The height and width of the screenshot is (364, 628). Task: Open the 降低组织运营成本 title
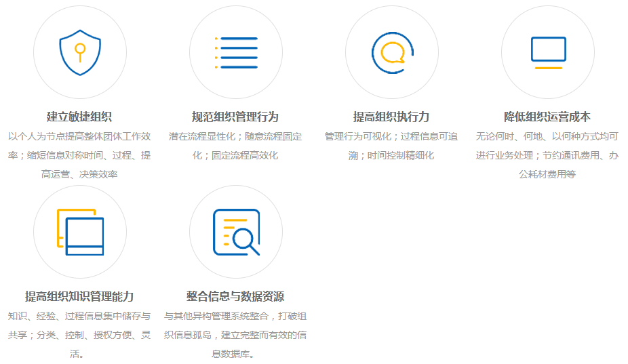[x=547, y=117]
